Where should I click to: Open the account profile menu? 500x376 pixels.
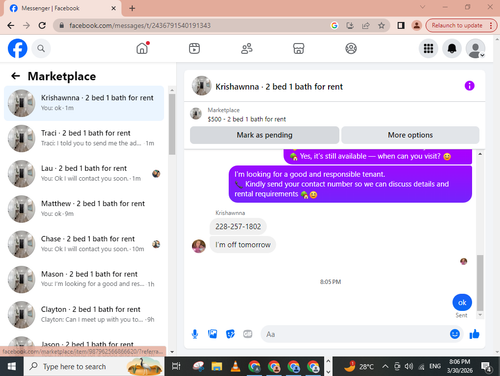pyautogui.click(x=475, y=49)
